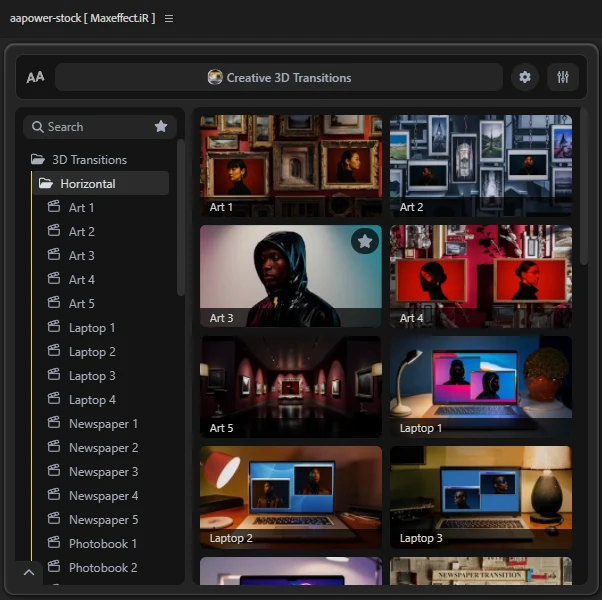602x600 pixels.
Task: Click clapperboard icon beside Newspaper 3
Action: pos(54,470)
